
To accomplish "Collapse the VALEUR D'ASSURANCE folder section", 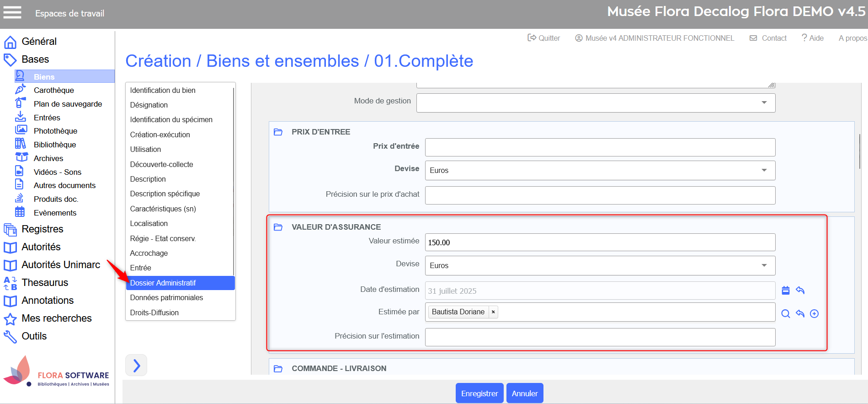I will point(278,227).
